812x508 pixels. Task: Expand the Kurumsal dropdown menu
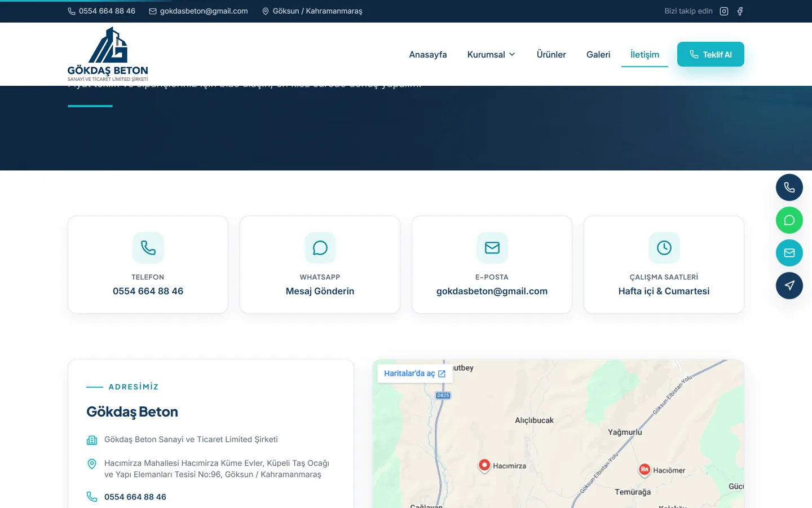(x=491, y=54)
